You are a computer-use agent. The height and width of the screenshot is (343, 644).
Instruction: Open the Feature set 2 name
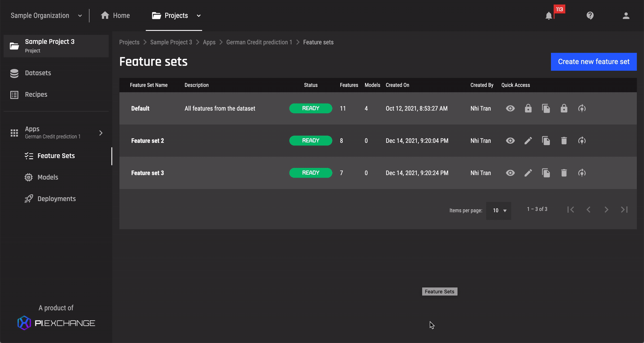[147, 141]
